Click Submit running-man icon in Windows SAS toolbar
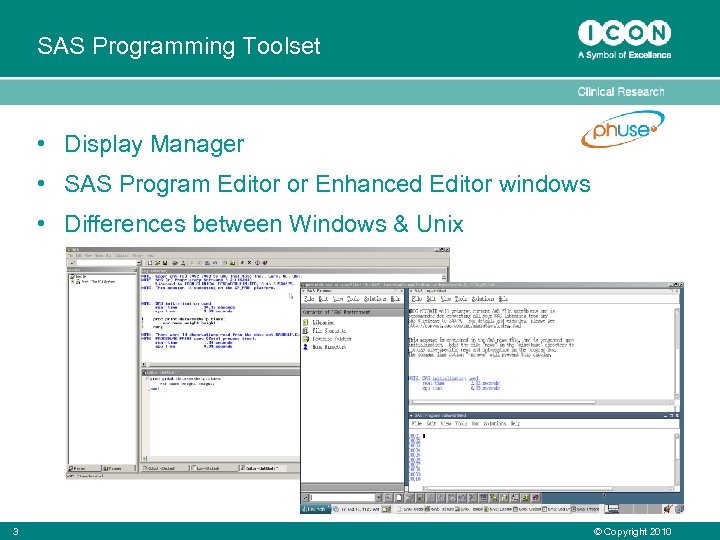This screenshot has width=720, height=540. tap(242, 263)
